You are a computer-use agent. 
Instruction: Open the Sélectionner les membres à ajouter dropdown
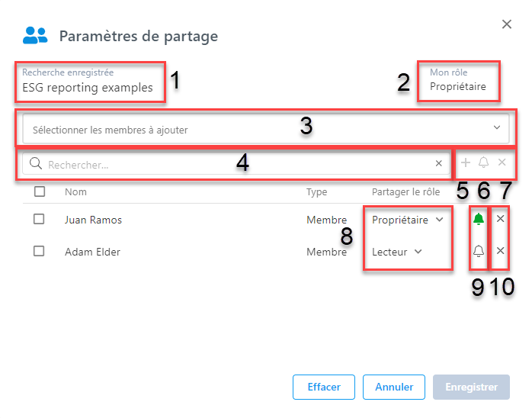(266, 129)
